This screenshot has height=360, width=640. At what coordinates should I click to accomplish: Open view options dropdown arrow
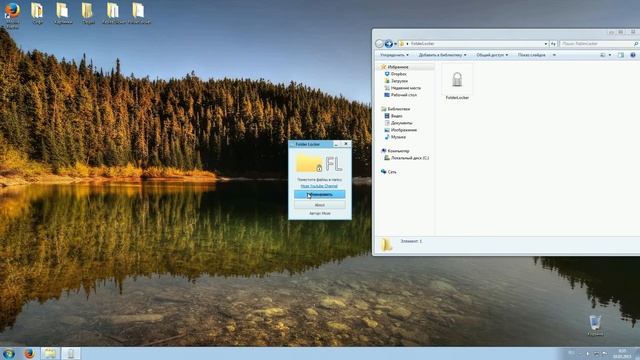610,55
